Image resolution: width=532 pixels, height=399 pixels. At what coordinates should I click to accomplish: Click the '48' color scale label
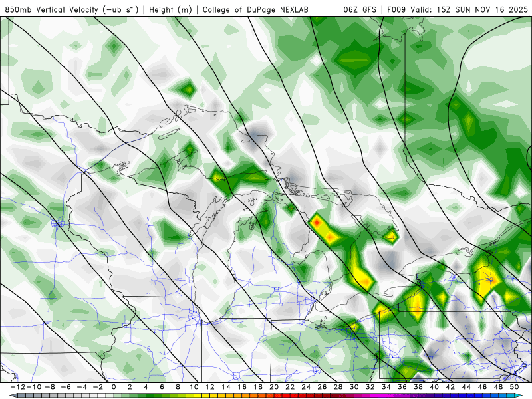(498, 387)
